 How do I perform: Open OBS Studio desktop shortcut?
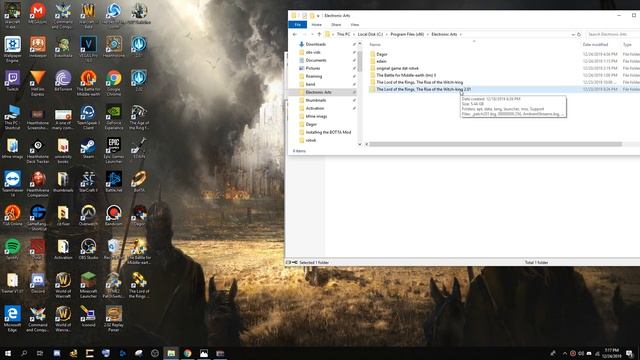point(88,249)
